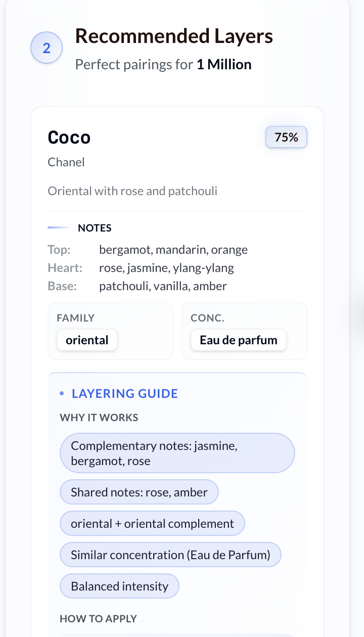This screenshot has height=637, width=364.
Task: Select the "Shared notes: rose, amber" chip
Action: click(139, 492)
